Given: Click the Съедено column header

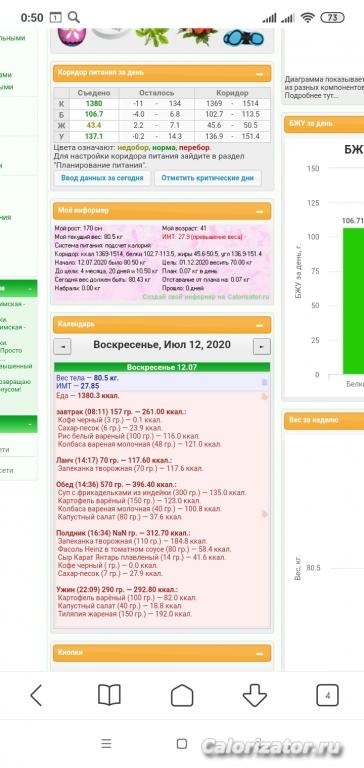Looking at the screenshot, I should coord(94,93).
